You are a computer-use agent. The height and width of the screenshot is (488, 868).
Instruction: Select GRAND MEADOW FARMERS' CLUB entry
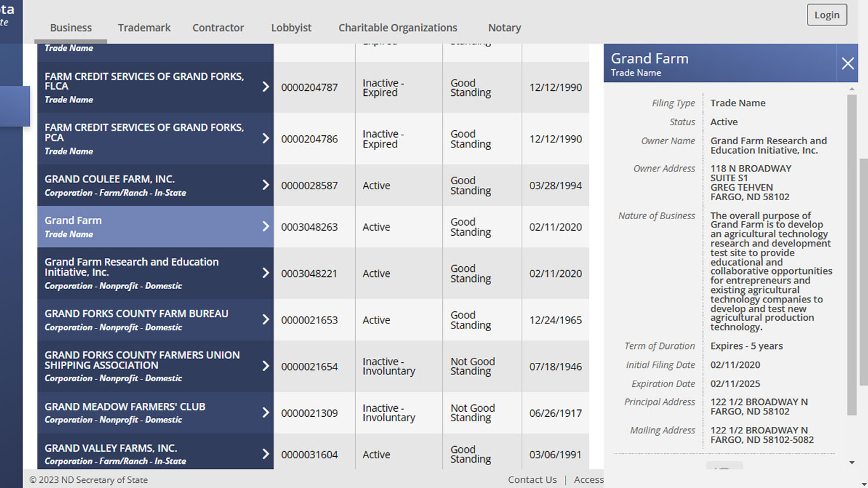tap(156, 412)
